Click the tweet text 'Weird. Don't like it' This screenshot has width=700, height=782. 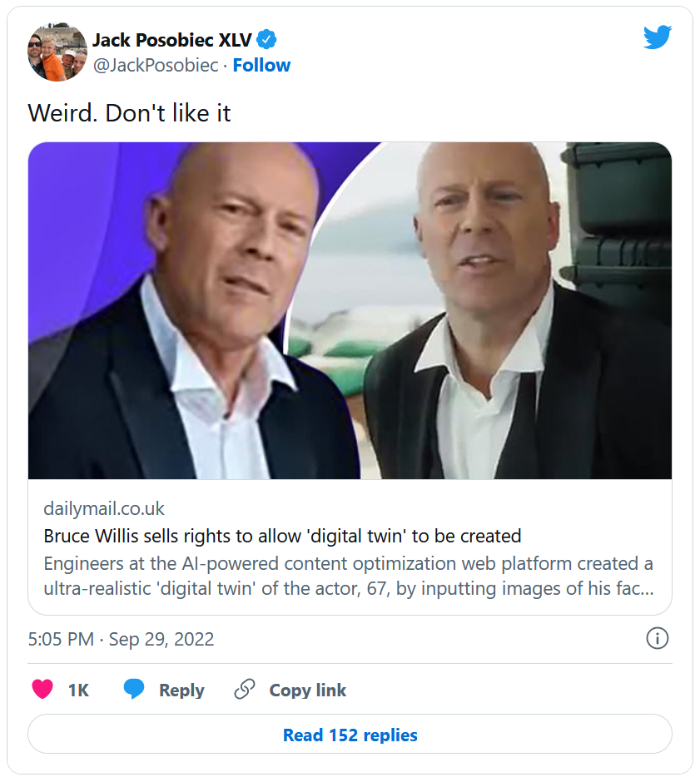click(129, 113)
